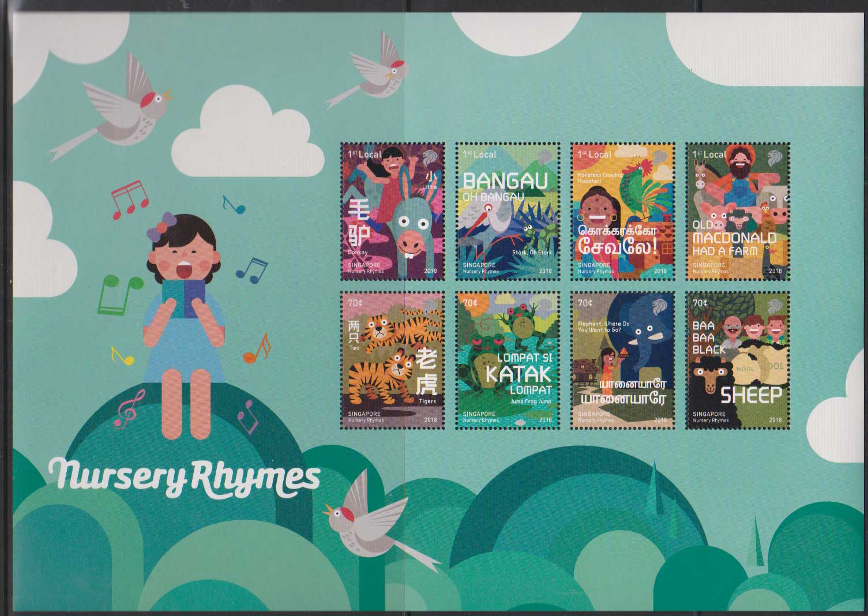Click the '70¢' value on the tiger stamp
Viewport: 868px width, 616px height.
click(355, 303)
